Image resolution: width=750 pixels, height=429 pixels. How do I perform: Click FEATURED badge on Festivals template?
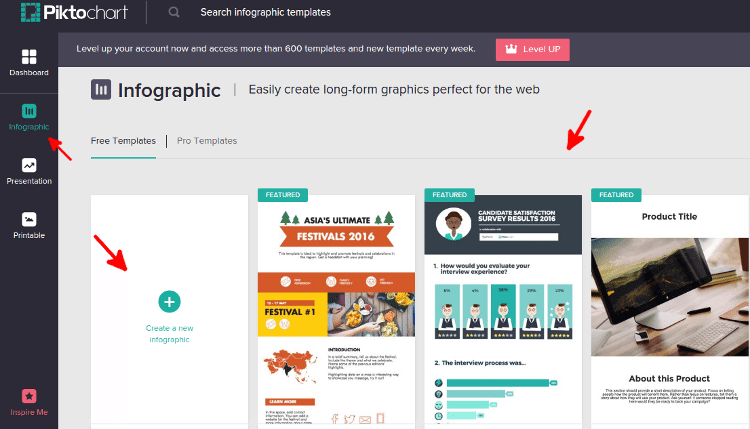(x=283, y=195)
